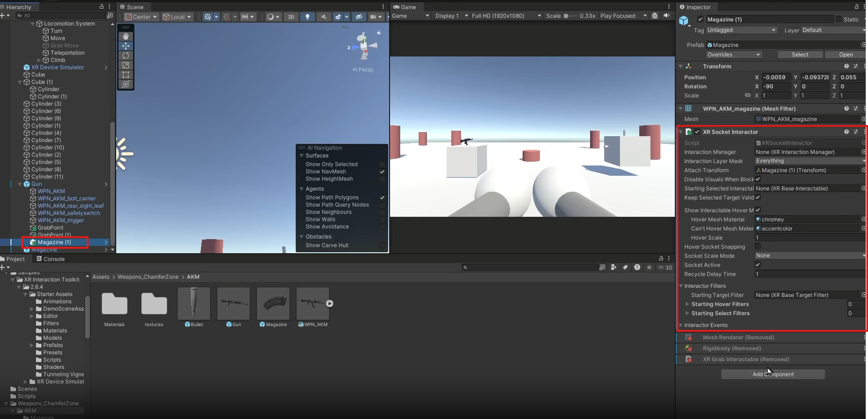Uncheck Show NavMesh option
The image size is (868, 419).
[382, 172]
